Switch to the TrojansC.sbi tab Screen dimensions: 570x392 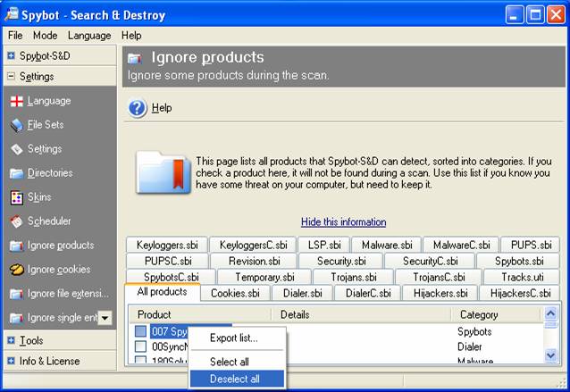439,277
